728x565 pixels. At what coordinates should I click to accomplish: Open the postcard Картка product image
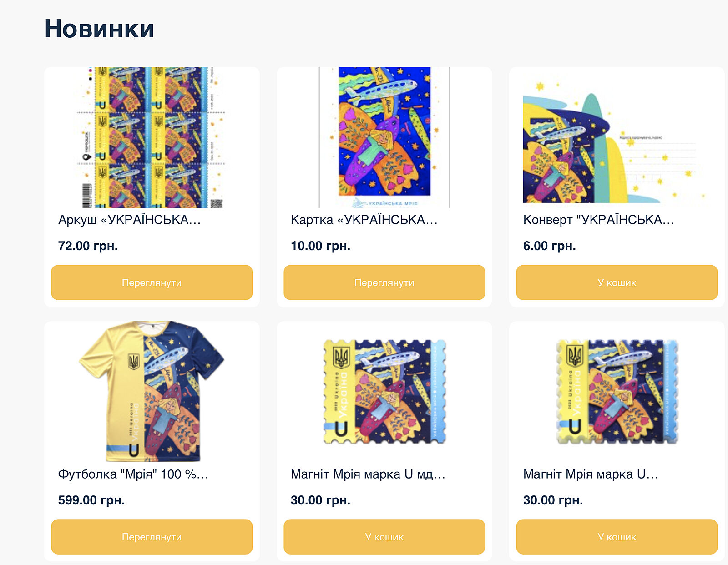point(384,137)
